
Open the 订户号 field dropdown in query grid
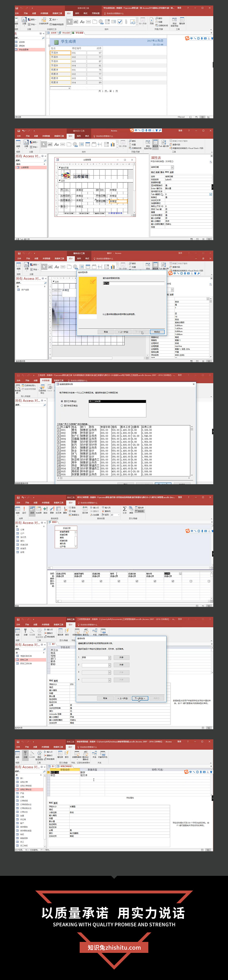(x=180, y=573)
